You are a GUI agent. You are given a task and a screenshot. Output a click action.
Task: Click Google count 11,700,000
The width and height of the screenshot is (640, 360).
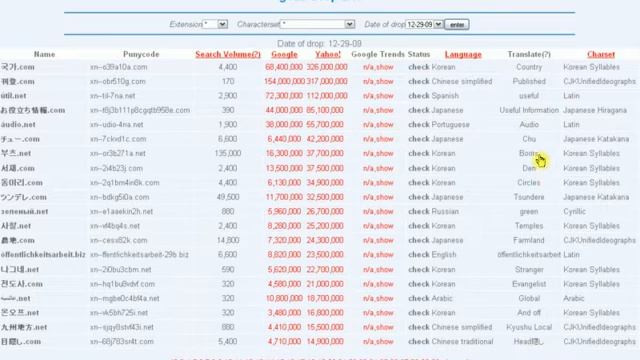(284, 197)
